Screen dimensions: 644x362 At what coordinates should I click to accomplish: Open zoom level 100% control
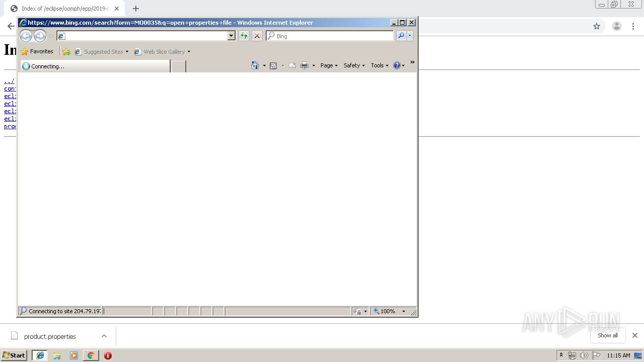(x=389, y=311)
